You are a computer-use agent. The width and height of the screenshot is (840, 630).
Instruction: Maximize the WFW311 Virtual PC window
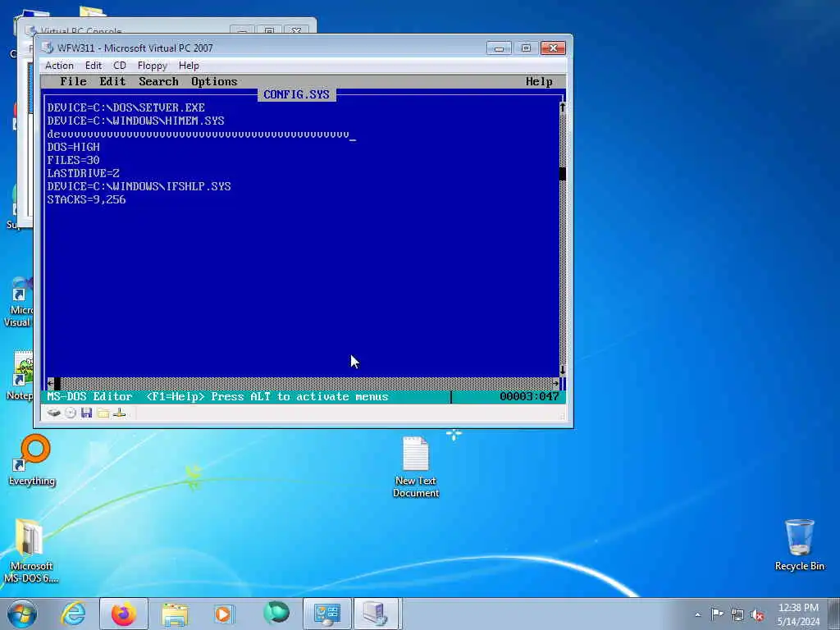(x=526, y=48)
